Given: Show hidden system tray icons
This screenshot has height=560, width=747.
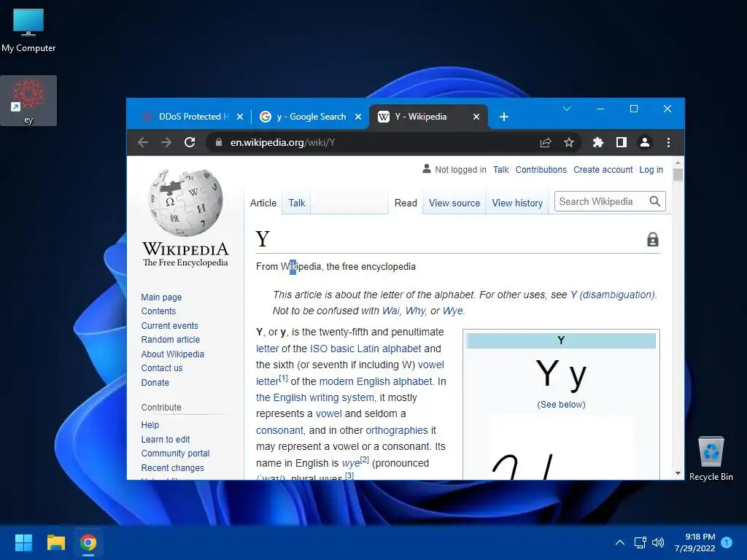Looking at the screenshot, I should (620, 542).
